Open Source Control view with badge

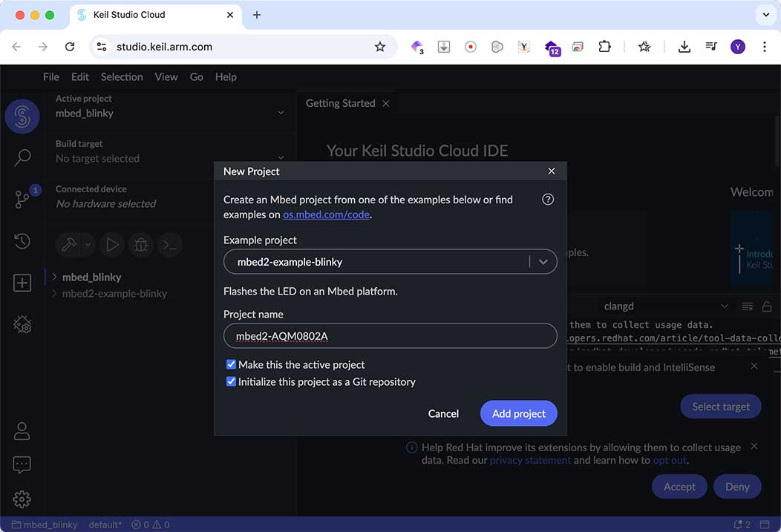click(x=23, y=198)
